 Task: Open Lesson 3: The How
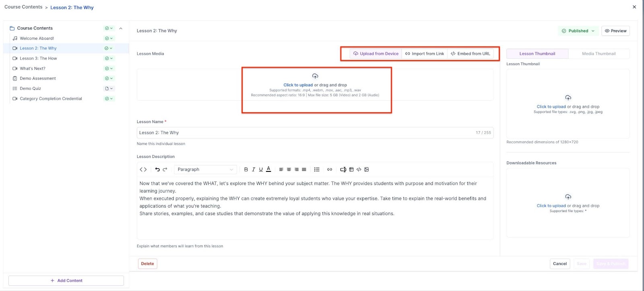coord(39,58)
